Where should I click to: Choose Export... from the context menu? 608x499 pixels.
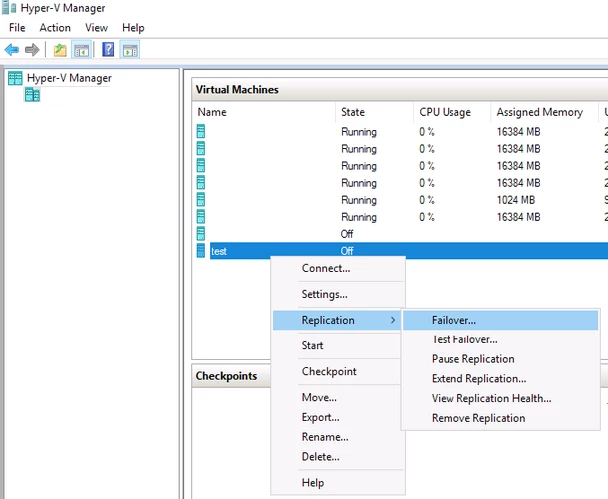[320, 417]
